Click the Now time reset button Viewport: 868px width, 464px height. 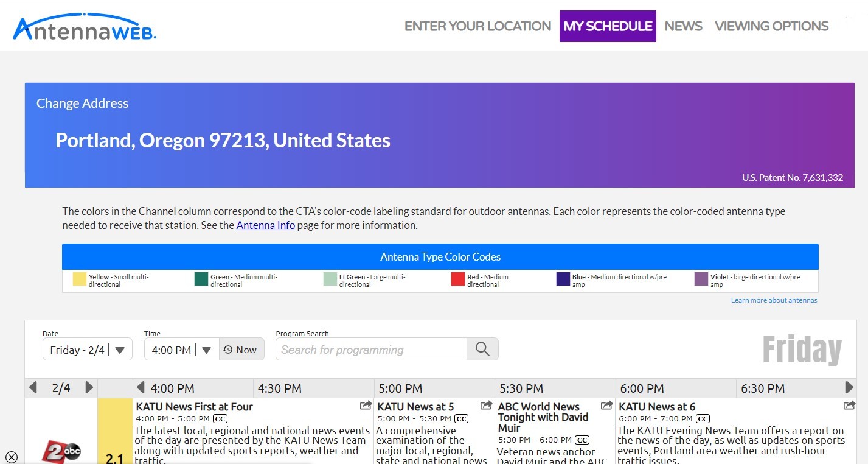coord(241,350)
